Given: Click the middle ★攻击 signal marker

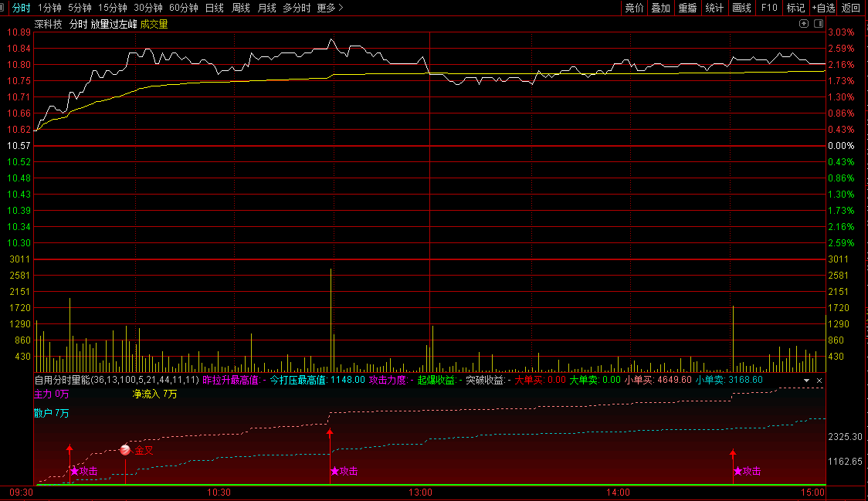Looking at the screenshot, I should 344,471.
